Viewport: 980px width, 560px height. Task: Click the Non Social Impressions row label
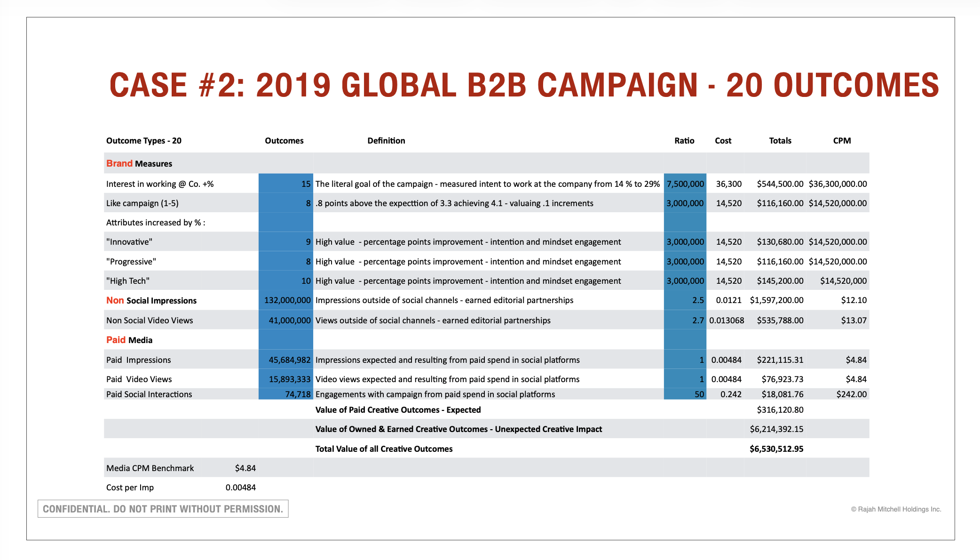151,300
